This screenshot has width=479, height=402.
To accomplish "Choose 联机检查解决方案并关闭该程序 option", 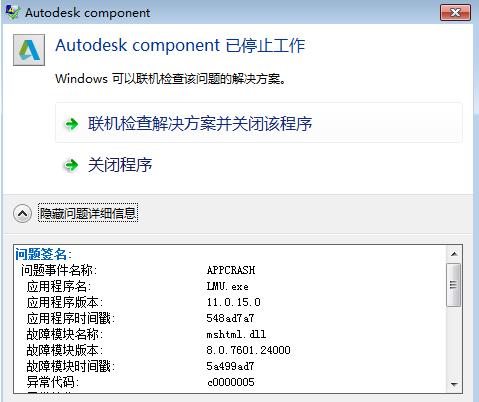I will click(x=259, y=123).
